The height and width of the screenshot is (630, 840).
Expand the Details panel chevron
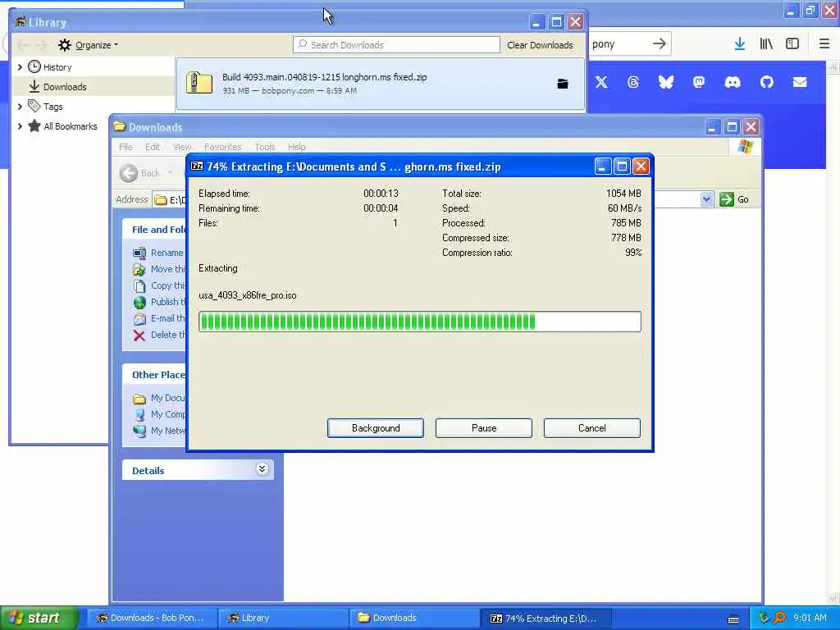tap(262, 470)
